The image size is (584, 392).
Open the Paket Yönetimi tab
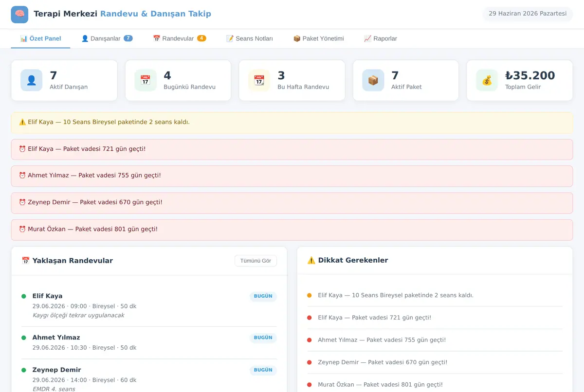[x=318, y=38]
